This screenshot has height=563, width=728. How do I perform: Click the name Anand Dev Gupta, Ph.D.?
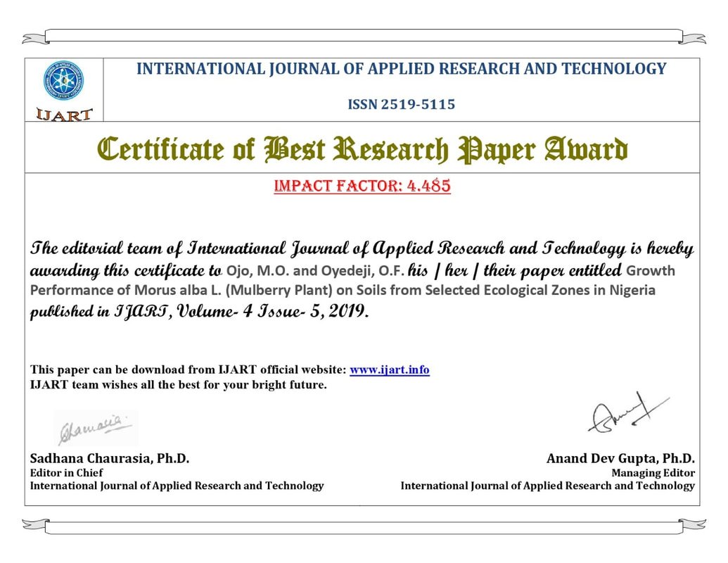(621, 458)
